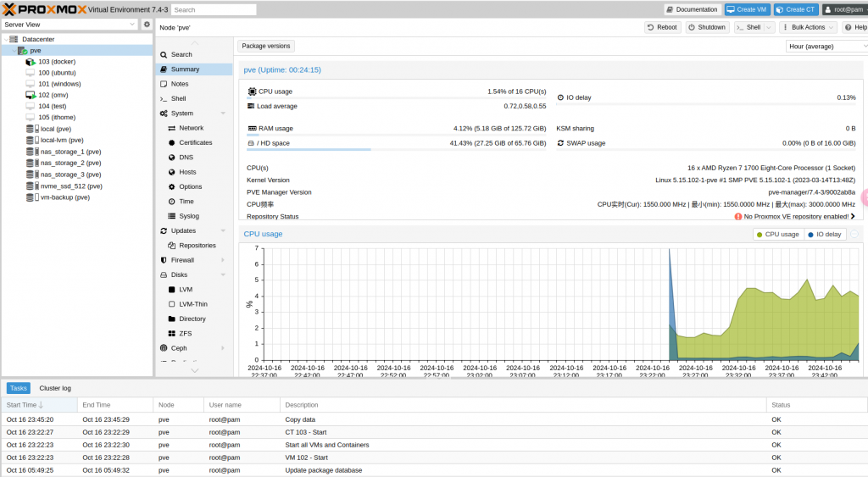This screenshot has height=477, width=868.
Task: Open nas_storage_2 (pve) storage
Action: point(70,163)
